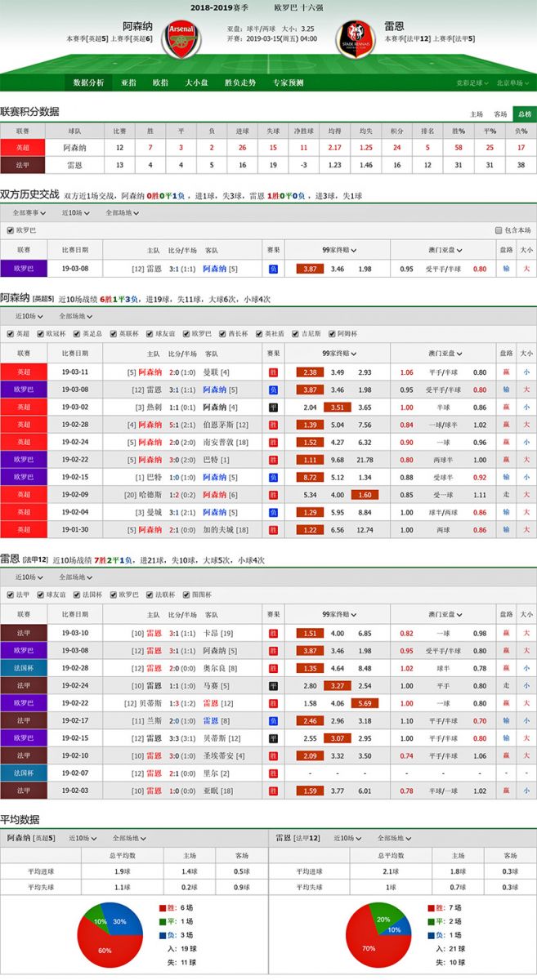This screenshot has height=980, width=537.
Task: Click the 1.60 odds box in 19-02-09 row
Action: click(365, 494)
